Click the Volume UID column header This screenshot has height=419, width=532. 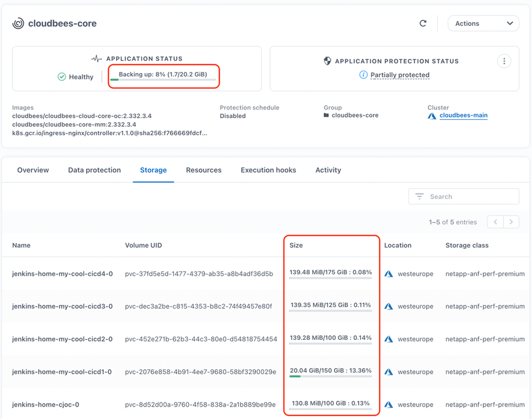click(x=144, y=245)
